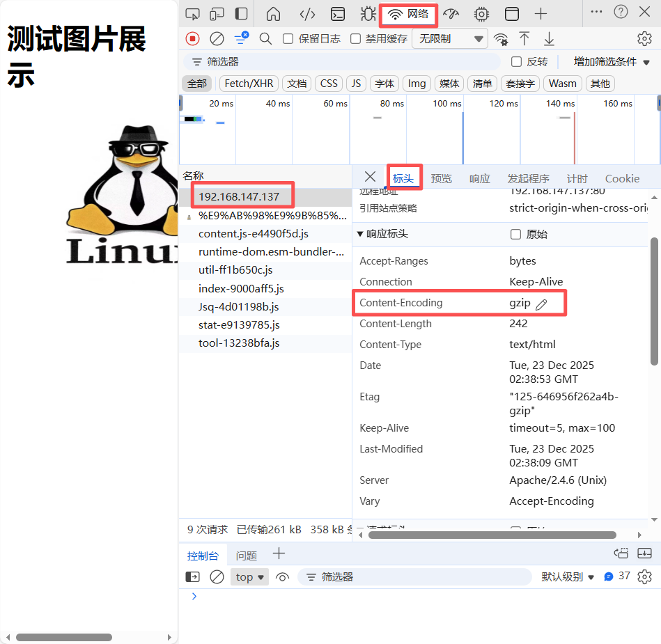Toggle device emulation mode icon
The image size is (661, 644).
(x=217, y=14)
